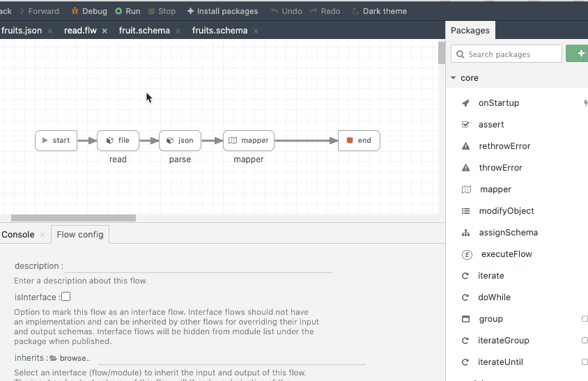Screen dimensions: 588x381
Task: Click the browse.. link for inherits
Action: coord(75,358)
